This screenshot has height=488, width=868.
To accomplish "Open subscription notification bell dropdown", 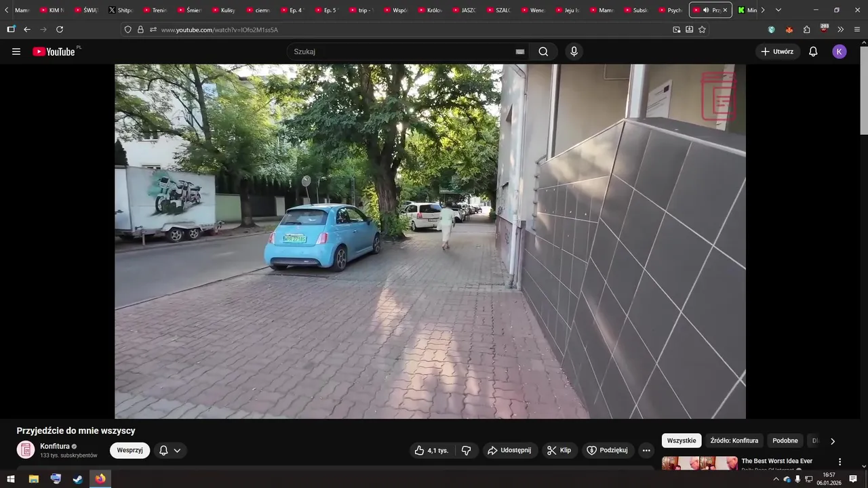I will point(170,450).
